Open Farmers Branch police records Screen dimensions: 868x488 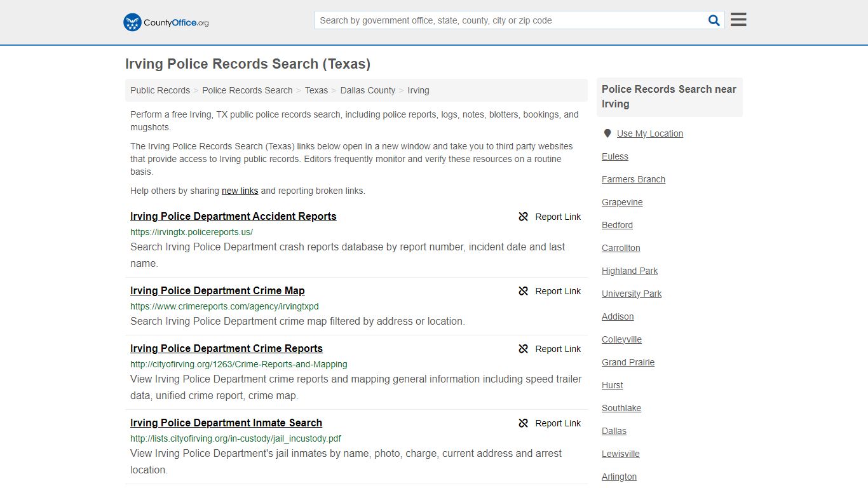tap(634, 179)
